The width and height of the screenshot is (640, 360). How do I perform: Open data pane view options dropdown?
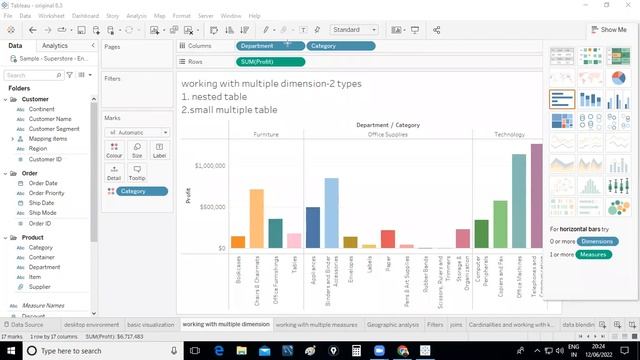[90, 75]
